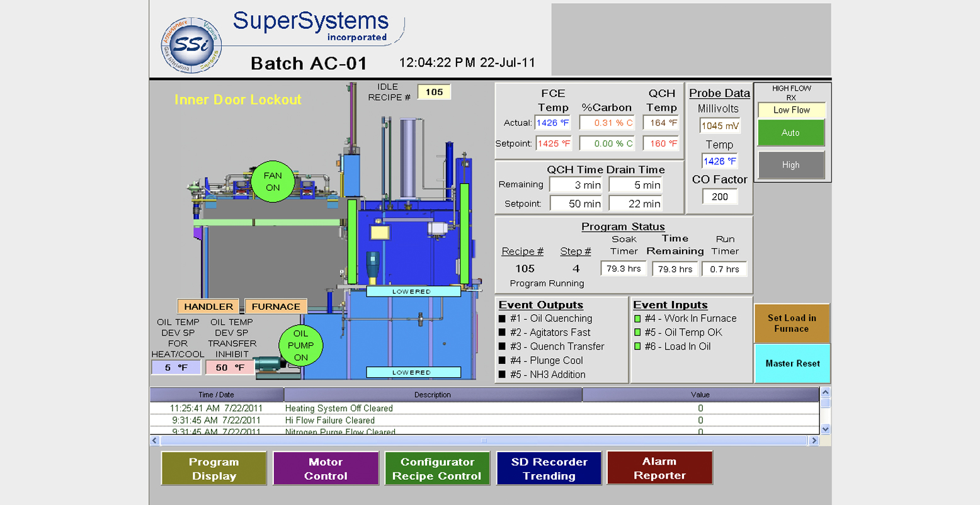Click the QCH temp setpoint 160 °F field
The image size is (980, 505).
pyautogui.click(x=661, y=144)
